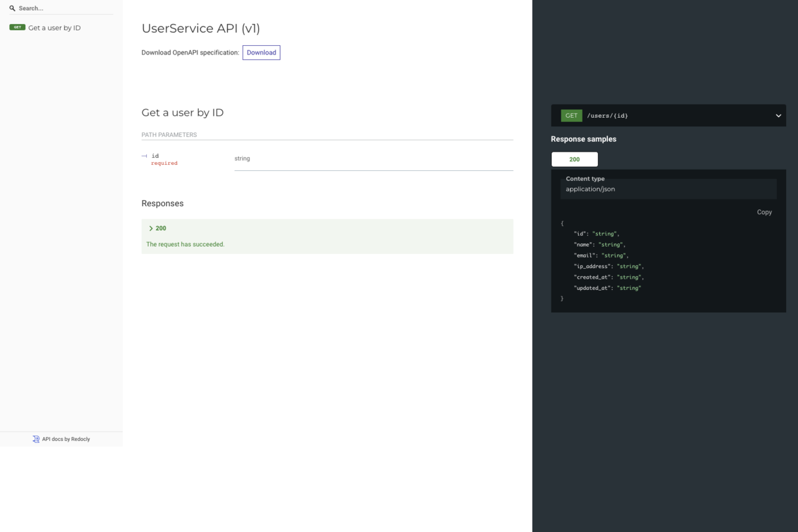Expand the 200 response under Responses
This screenshot has width=798, height=532.
(160, 228)
